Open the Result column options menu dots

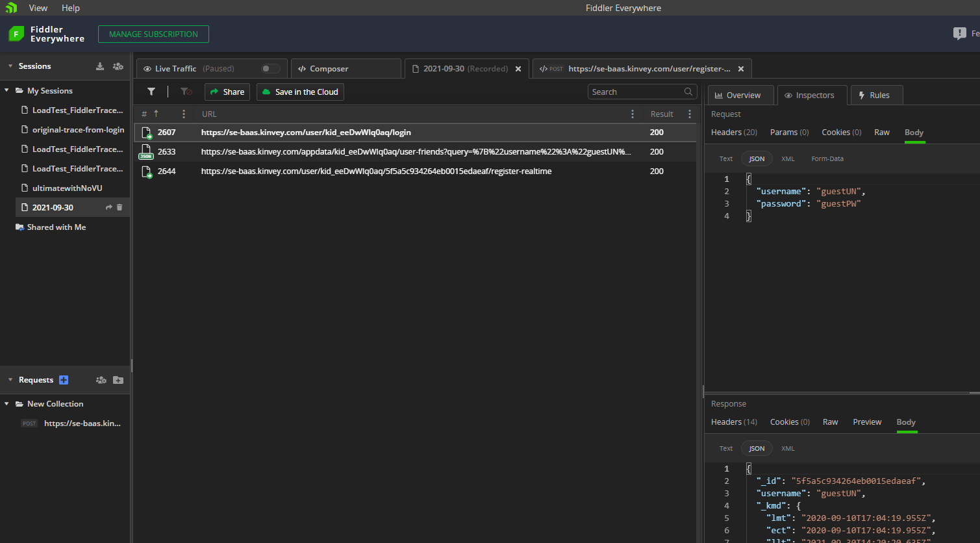coord(690,114)
